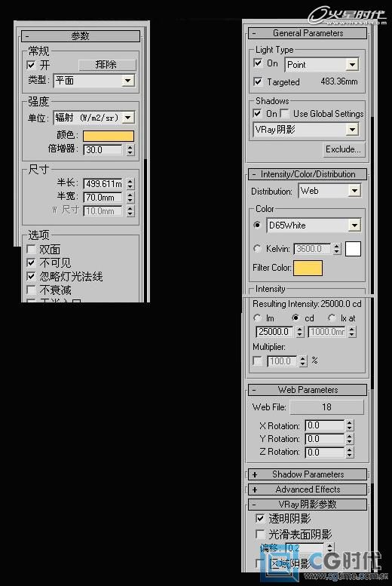The width and height of the screenshot is (392, 586).
Task: Toggle the Targeted checkbox
Action: pyautogui.click(x=258, y=81)
